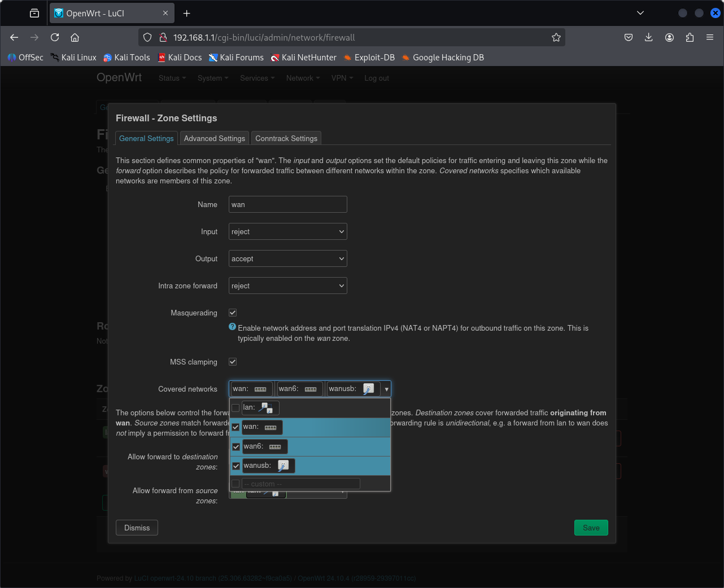Image resolution: width=724 pixels, height=588 pixels.
Task: Open the Input policy dropdown
Action: 287,232
